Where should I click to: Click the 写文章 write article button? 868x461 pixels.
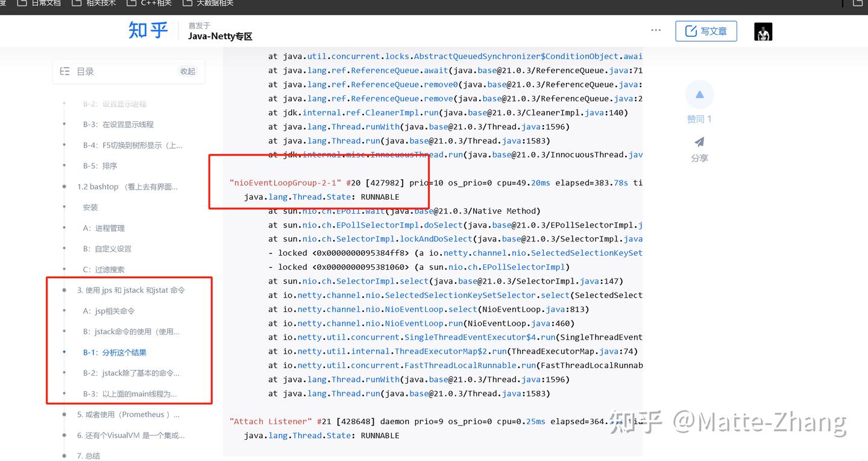[706, 31]
